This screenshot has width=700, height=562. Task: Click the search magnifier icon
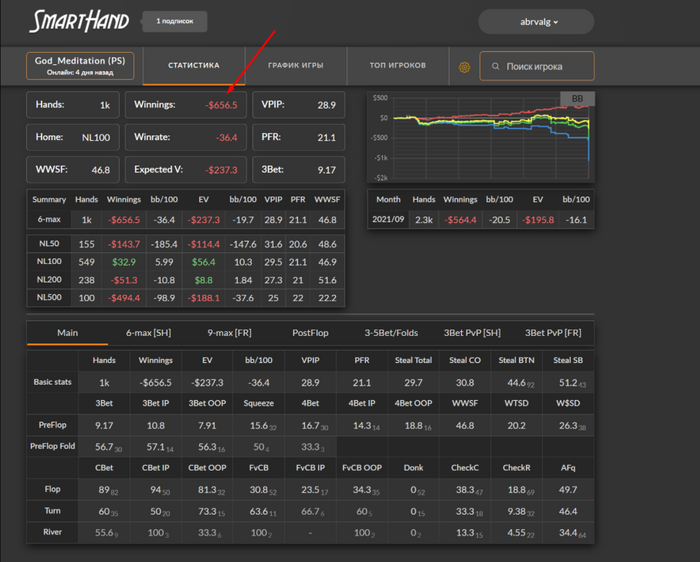(495, 66)
